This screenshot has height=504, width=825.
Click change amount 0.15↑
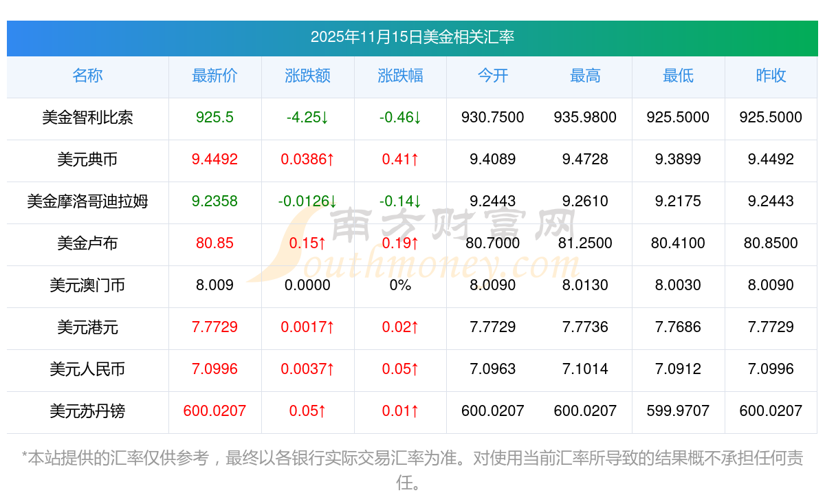307,243
